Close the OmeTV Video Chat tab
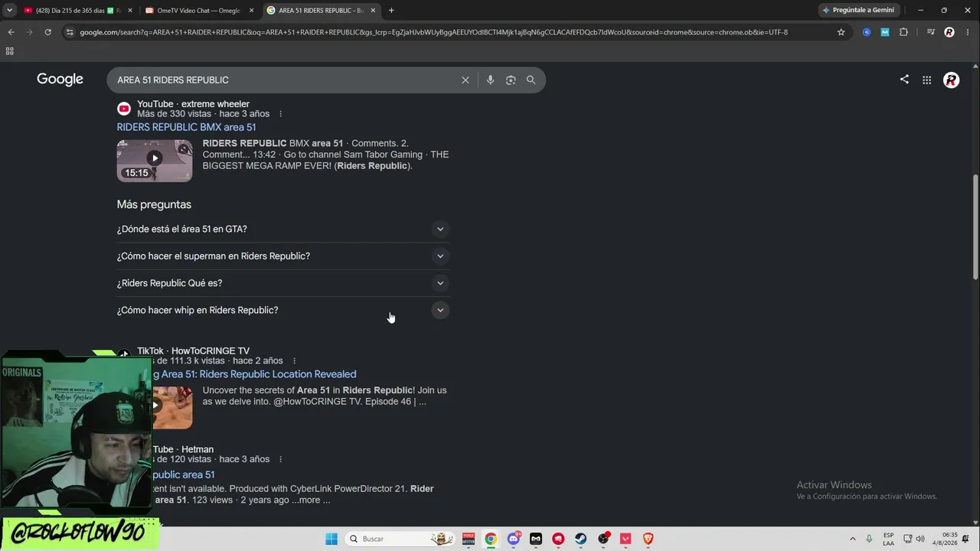This screenshot has height=551, width=980. tap(251, 10)
